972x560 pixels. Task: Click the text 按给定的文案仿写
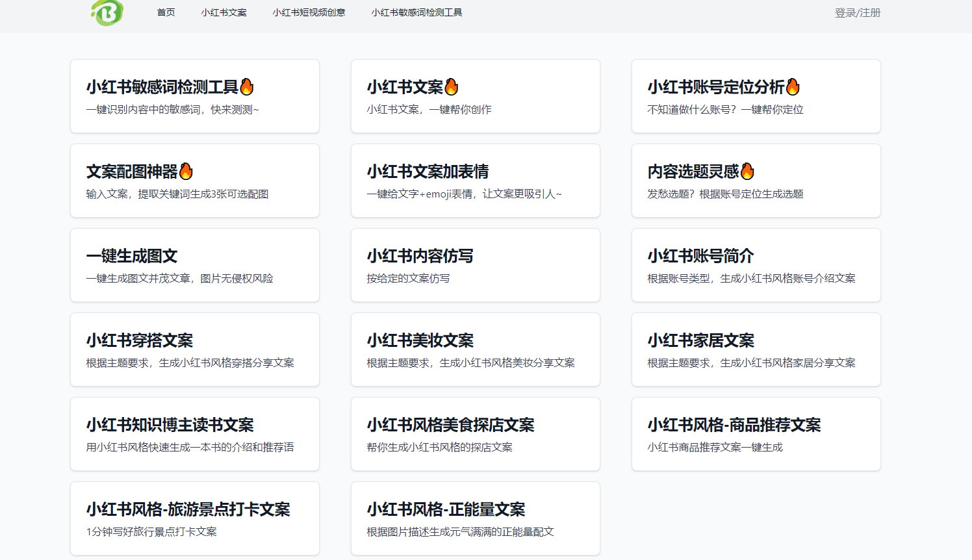[408, 279]
